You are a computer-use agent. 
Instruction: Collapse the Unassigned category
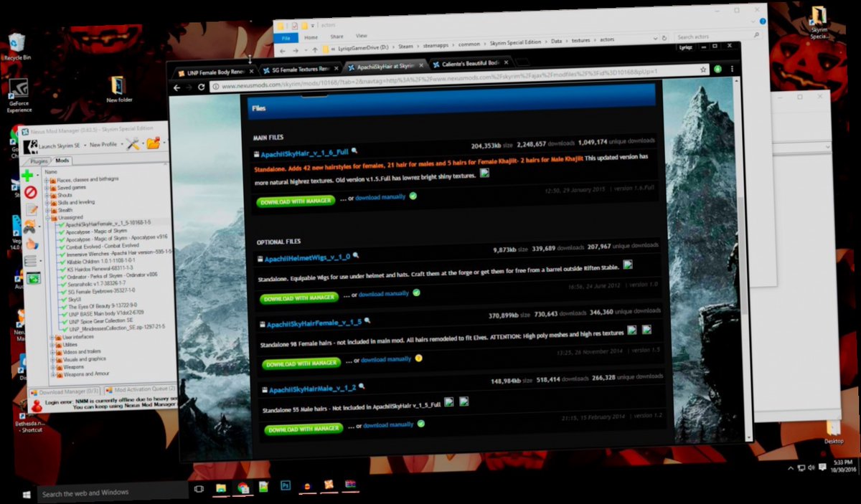(49, 218)
